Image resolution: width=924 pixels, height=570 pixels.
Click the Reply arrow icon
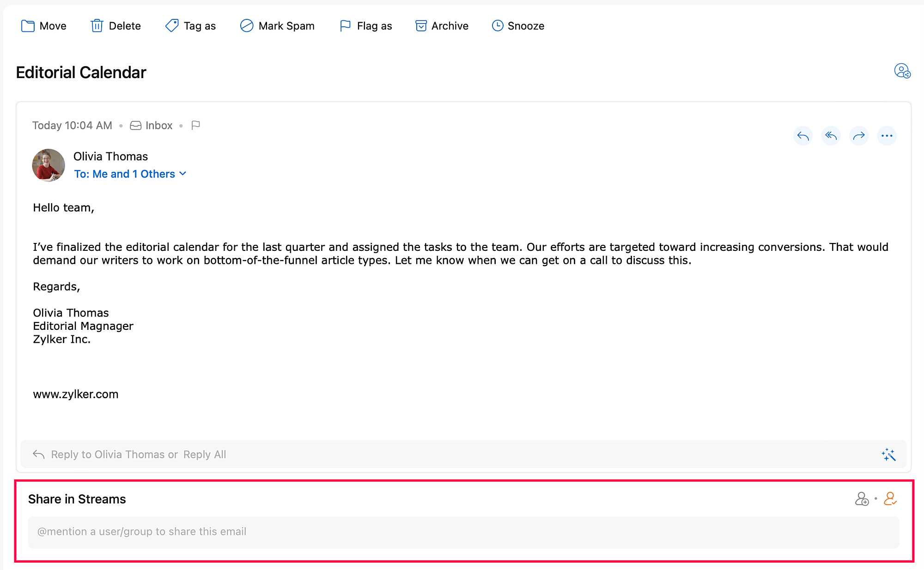pyautogui.click(x=803, y=136)
